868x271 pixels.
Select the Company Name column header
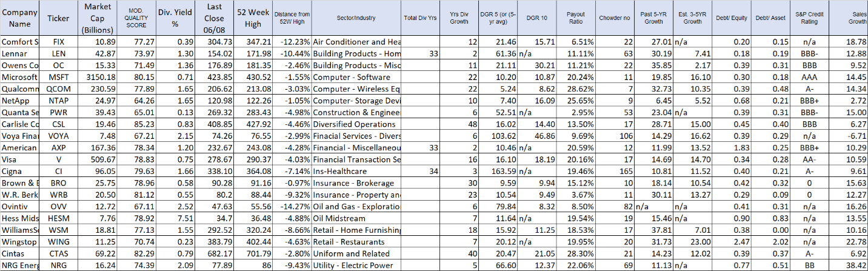[20, 18]
